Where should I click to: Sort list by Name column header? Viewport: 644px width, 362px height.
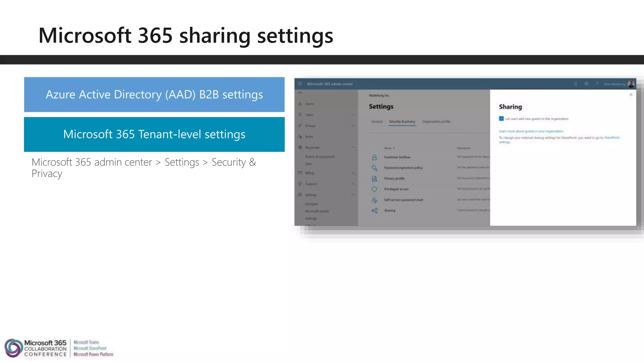coord(389,148)
